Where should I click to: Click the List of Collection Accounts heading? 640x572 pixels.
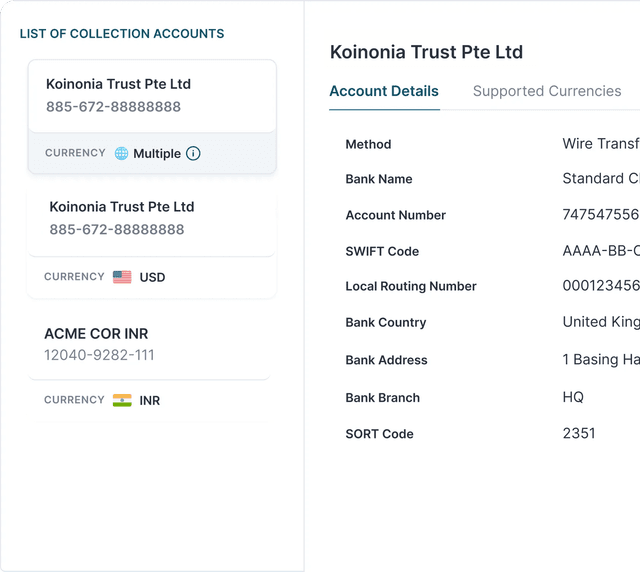[x=122, y=34]
